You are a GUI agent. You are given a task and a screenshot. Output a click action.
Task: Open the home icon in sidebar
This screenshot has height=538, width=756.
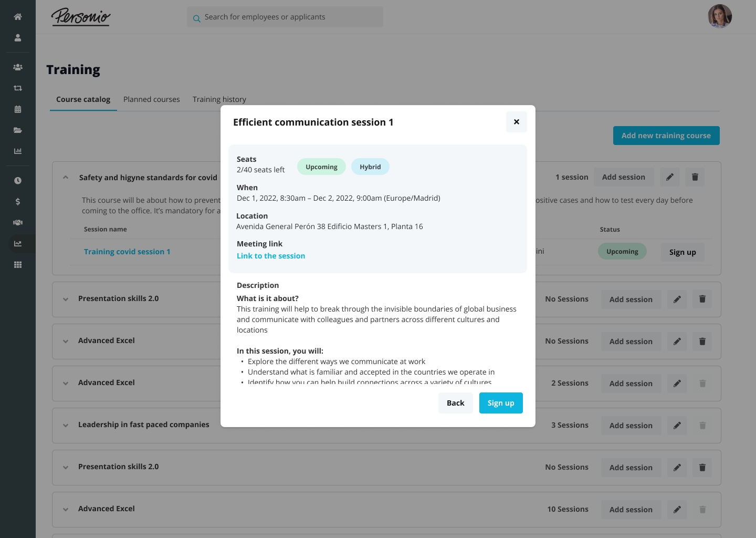(x=18, y=17)
